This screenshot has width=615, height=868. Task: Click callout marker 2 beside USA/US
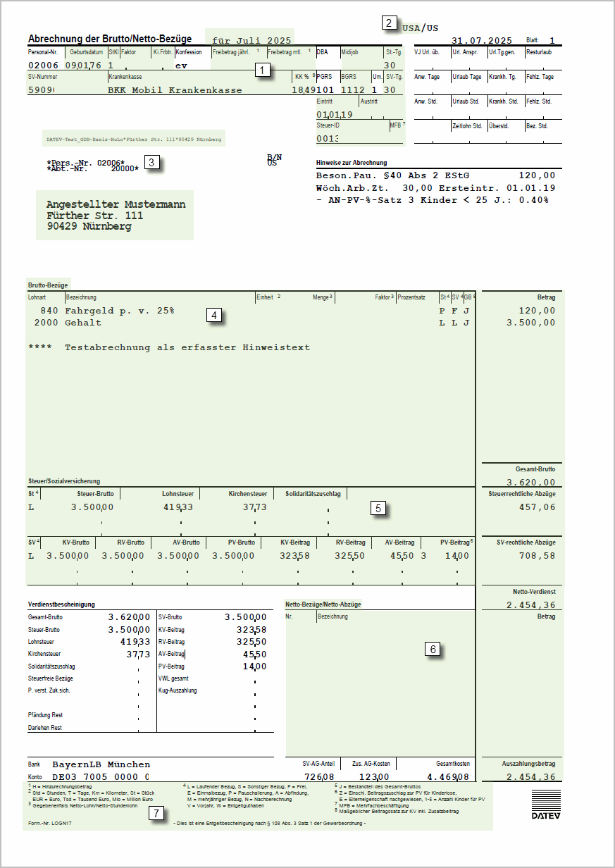[x=390, y=23]
